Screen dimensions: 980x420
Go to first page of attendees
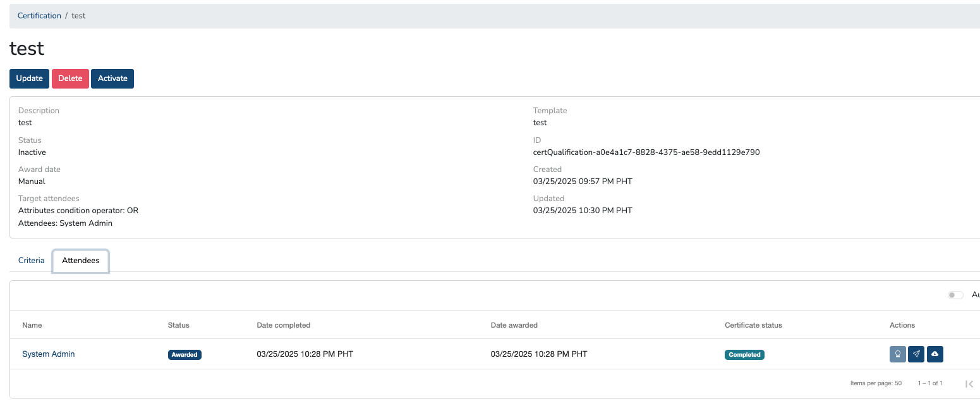click(x=969, y=384)
